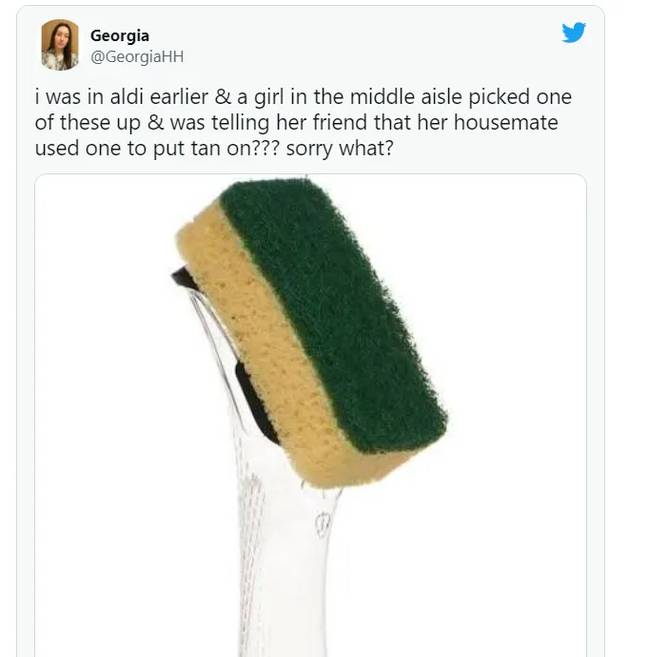This screenshot has height=657, width=648.
Task: Click the display name Georgia
Action: pos(119,36)
